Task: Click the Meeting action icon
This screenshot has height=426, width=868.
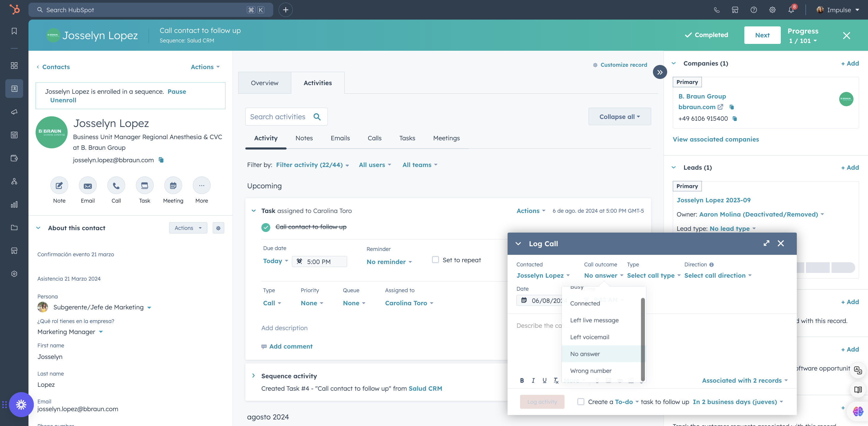Action: click(x=173, y=185)
